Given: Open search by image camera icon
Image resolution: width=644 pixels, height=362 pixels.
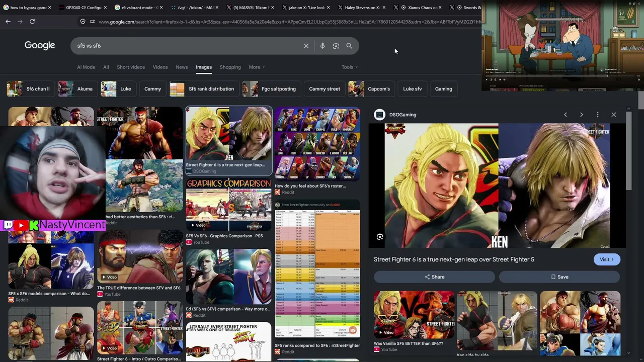Looking at the screenshot, I should click(336, 46).
